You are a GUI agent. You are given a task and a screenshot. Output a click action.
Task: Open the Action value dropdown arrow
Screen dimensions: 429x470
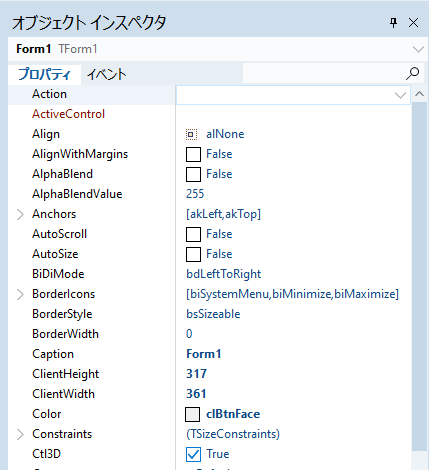[x=400, y=95]
